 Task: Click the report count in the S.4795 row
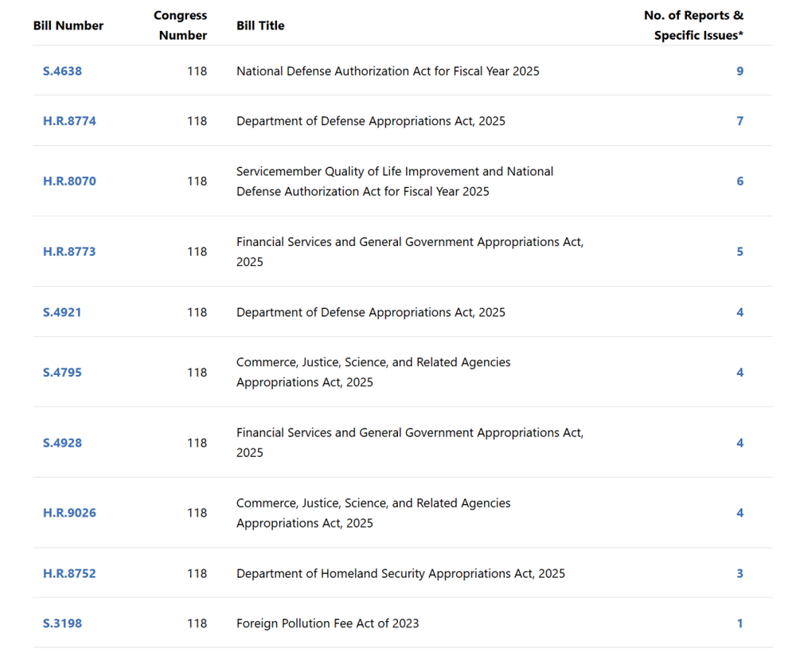(739, 372)
